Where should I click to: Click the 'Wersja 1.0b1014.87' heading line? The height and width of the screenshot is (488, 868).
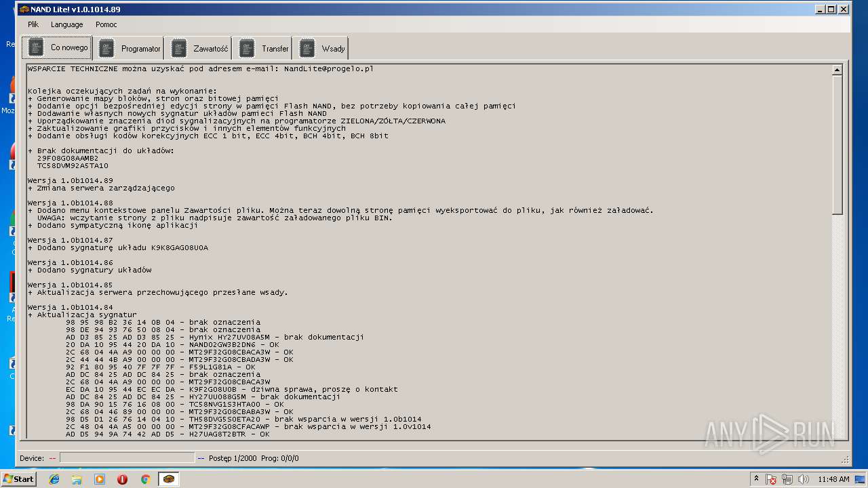coord(71,241)
